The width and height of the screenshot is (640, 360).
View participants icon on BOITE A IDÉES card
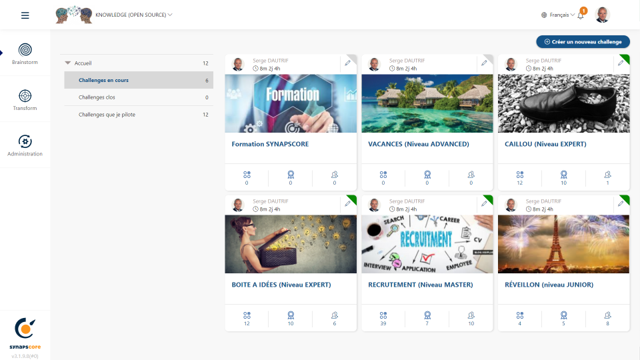tap(334, 316)
